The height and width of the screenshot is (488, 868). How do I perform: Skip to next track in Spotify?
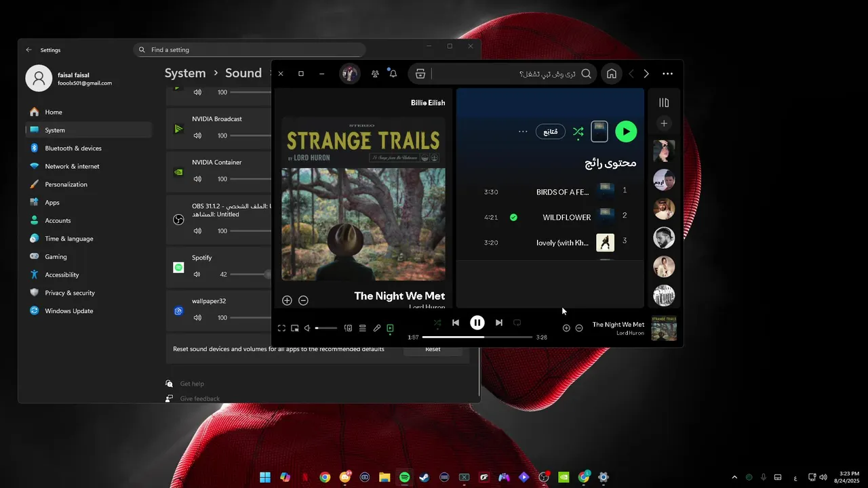click(499, 323)
